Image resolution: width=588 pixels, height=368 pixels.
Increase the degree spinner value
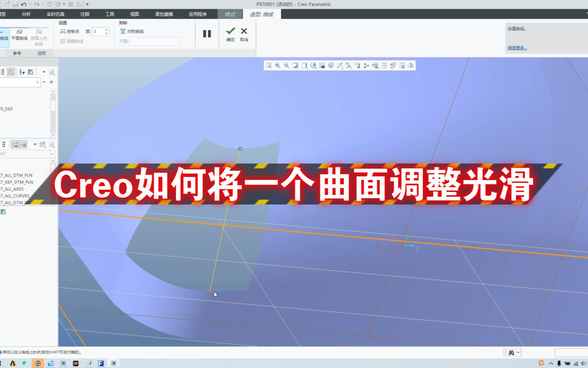tap(107, 30)
